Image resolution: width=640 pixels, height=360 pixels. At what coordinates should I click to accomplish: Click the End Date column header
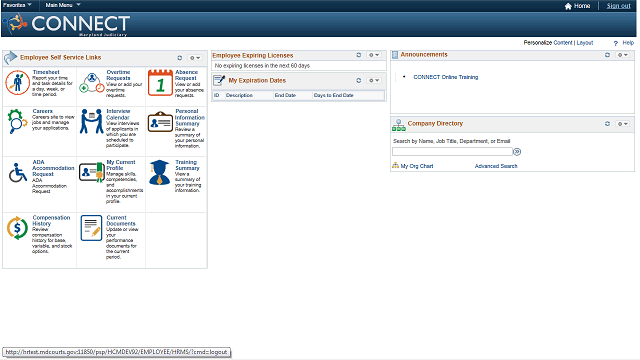285,95
